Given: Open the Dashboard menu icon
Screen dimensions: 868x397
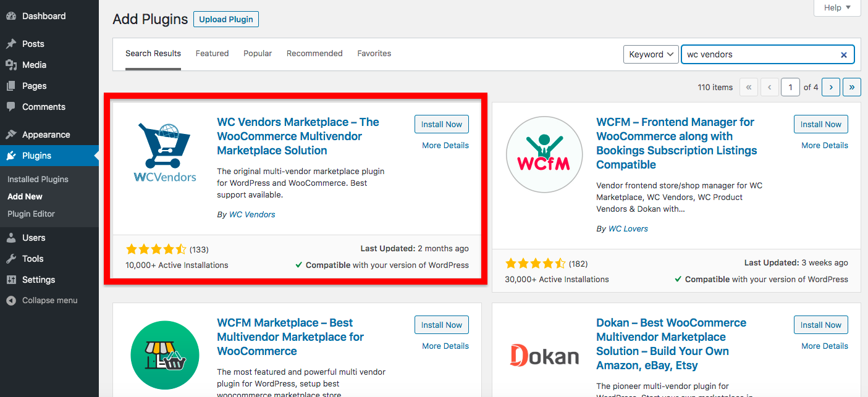Looking at the screenshot, I should click(x=11, y=16).
